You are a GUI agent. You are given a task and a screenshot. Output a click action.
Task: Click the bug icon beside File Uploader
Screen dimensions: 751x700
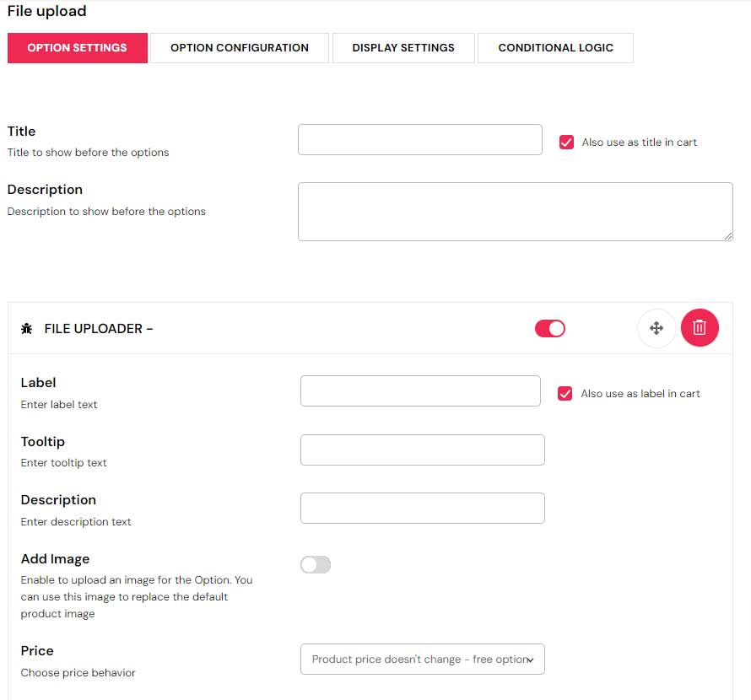tap(26, 329)
